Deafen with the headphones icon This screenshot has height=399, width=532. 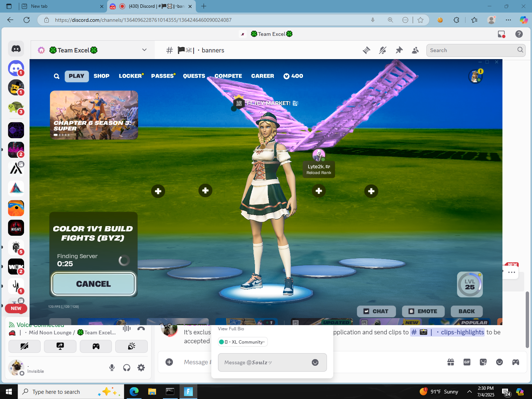[x=127, y=368]
